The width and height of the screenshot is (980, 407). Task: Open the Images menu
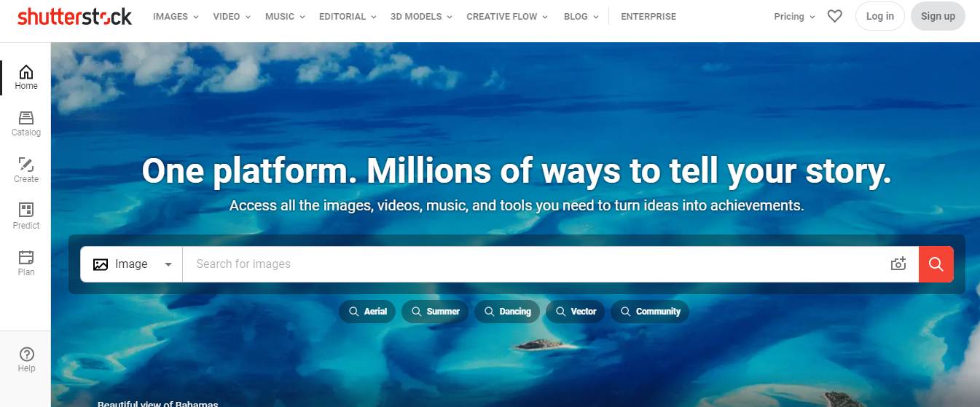175,16
